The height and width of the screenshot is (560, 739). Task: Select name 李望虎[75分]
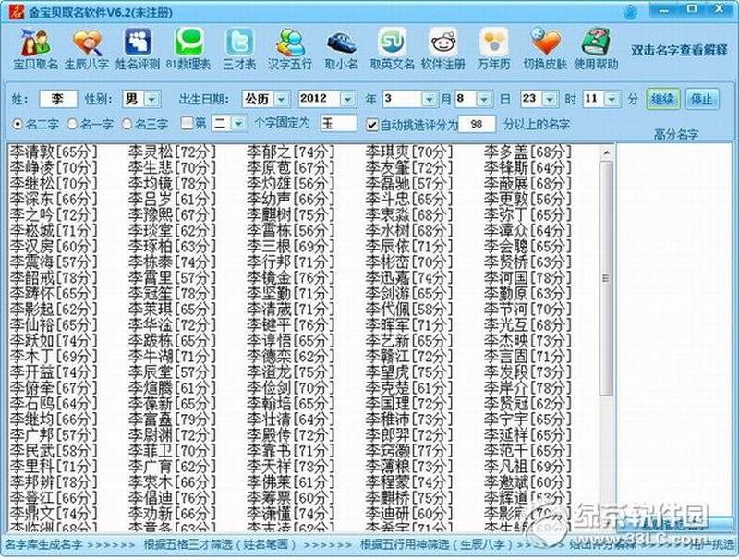pyautogui.click(x=408, y=371)
